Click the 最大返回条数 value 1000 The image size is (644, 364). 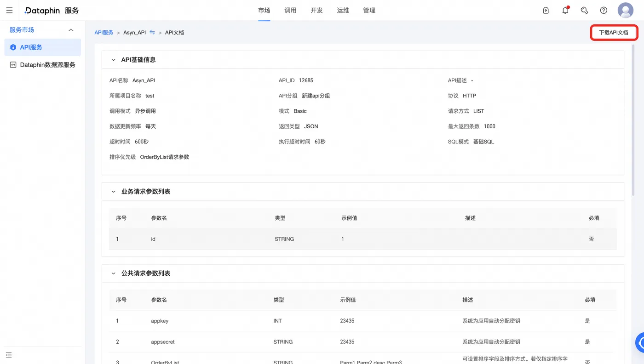point(489,126)
